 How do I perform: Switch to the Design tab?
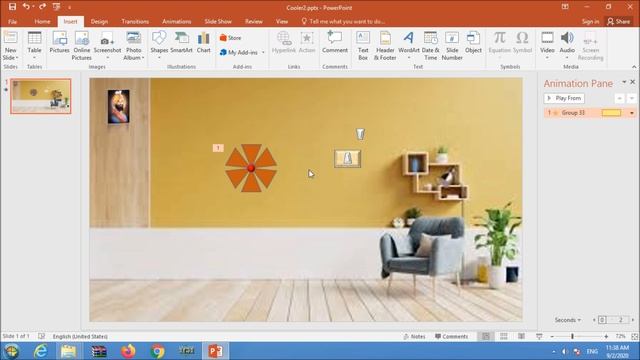[x=99, y=21]
